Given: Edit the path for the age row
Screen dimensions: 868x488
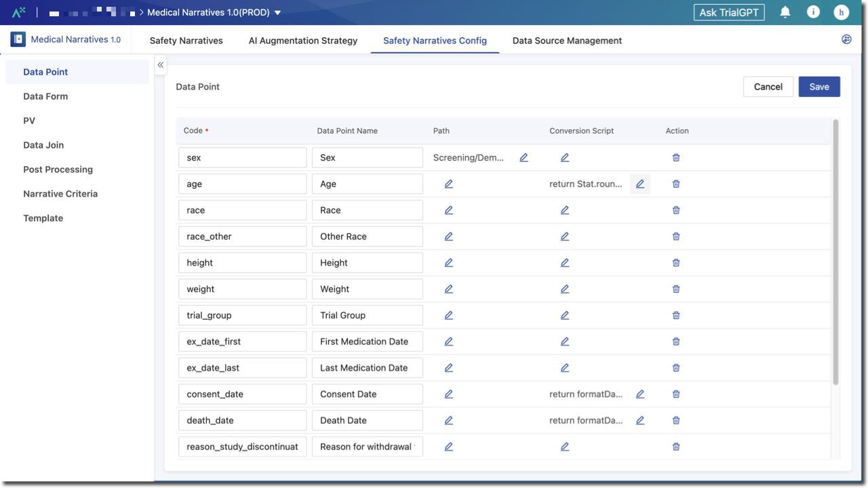Looking at the screenshot, I should click(x=449, y=184).
